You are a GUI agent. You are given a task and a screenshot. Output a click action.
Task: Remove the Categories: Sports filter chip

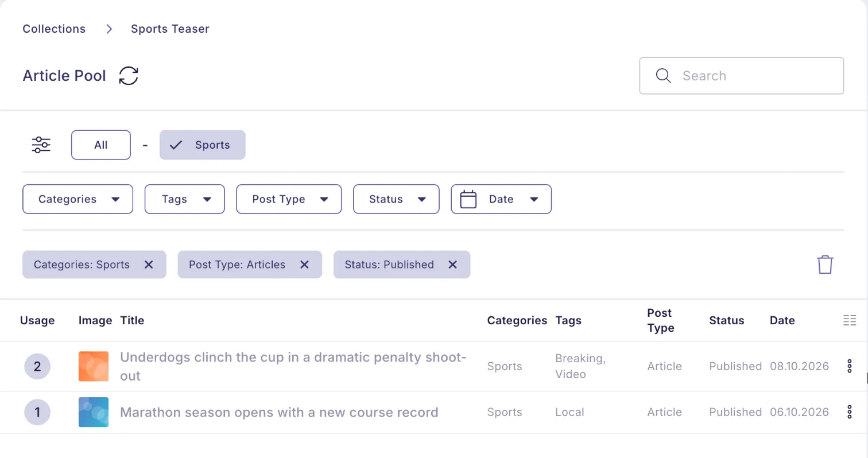click(x=149, y=265)
